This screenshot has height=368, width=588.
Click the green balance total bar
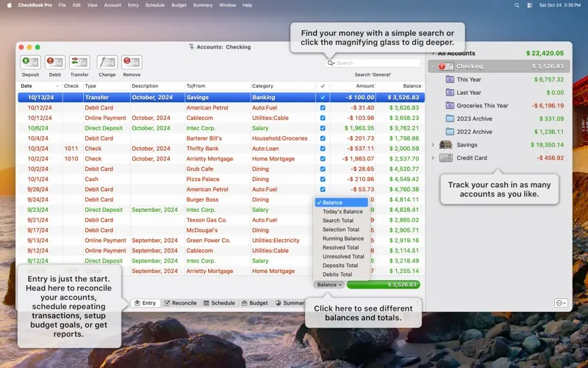pos(383,285)
